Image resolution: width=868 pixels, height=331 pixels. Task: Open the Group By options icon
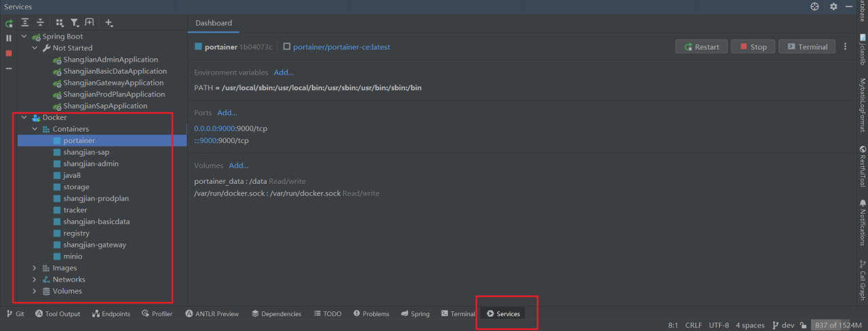tap(60, 23)
